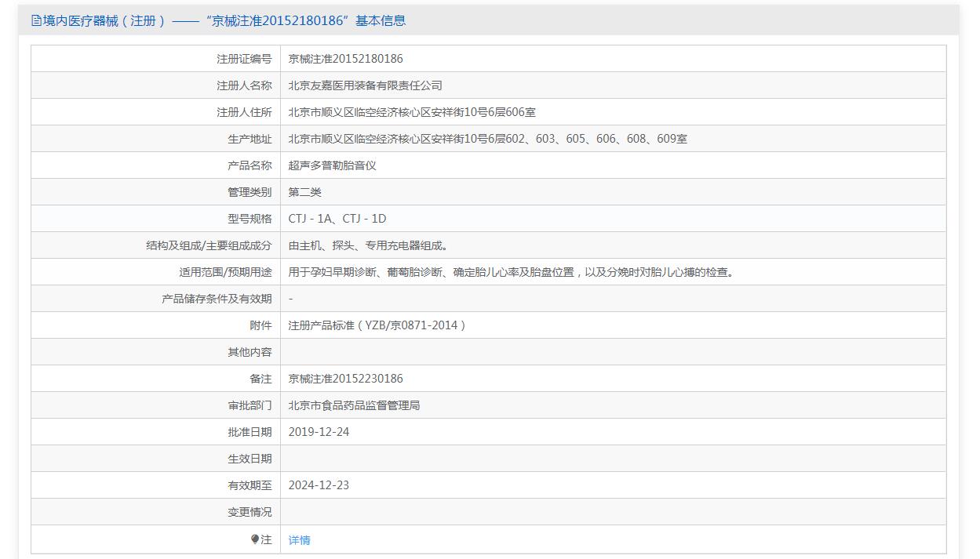Click the 生产地址 label

click(250, 139)
